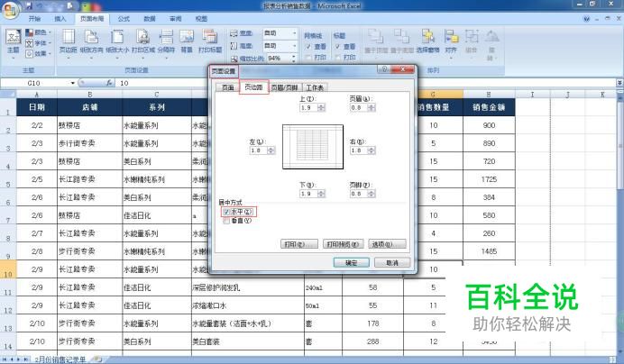This screenshot has width=624, height=364.
Task: Click the Save icon in quick access toolbar
Action: click(x=29, y=5)
